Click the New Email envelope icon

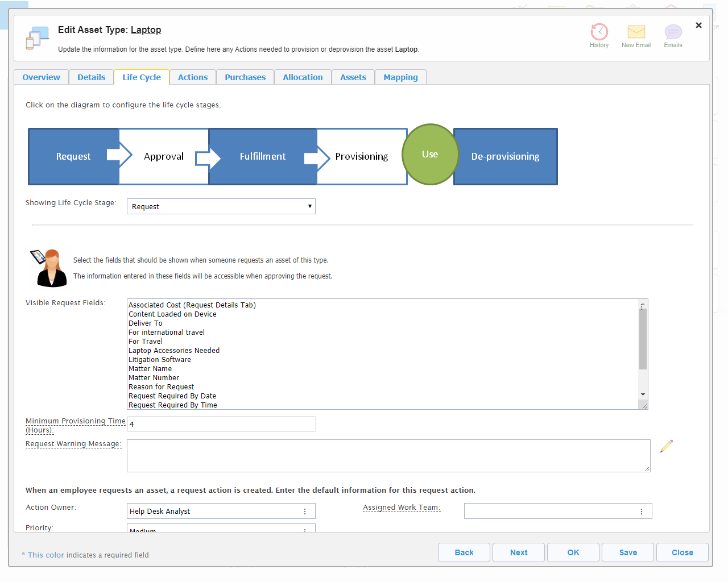click(636, 32)
